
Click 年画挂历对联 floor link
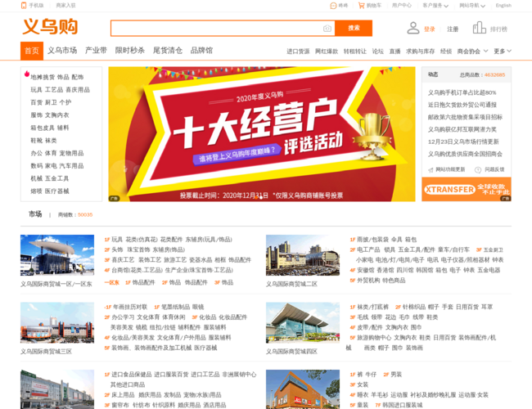tap(129, 307)
